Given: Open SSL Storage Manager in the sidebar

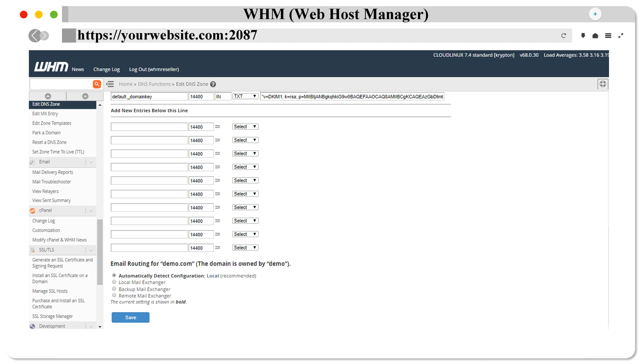Looking at the screenshot, I should coord(52,316).
